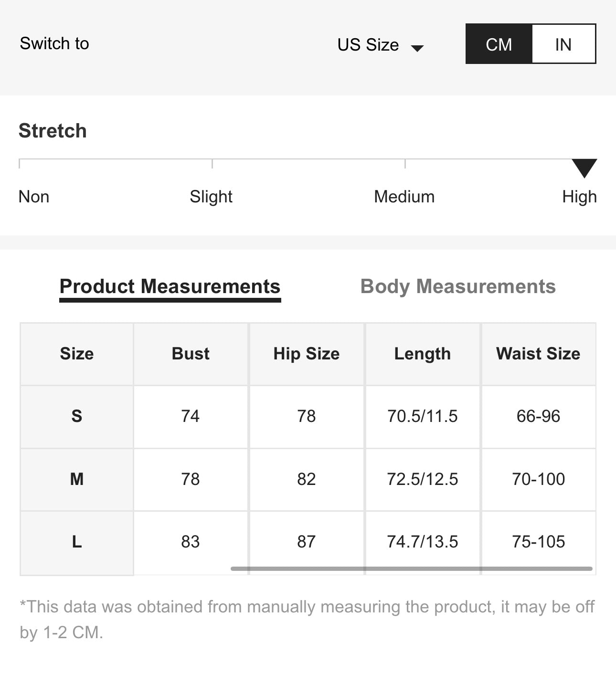This screenshot has width=616, height=674.
Task: Click the Medium label on Stretch scale
Action: pyautogui.click(x=404, y=197)
